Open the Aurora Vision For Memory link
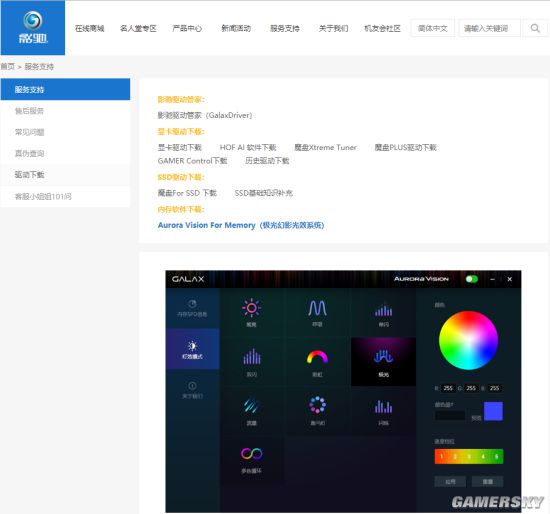Image resolution: width=550 pixels, height=514 pixels. [241, 225]
